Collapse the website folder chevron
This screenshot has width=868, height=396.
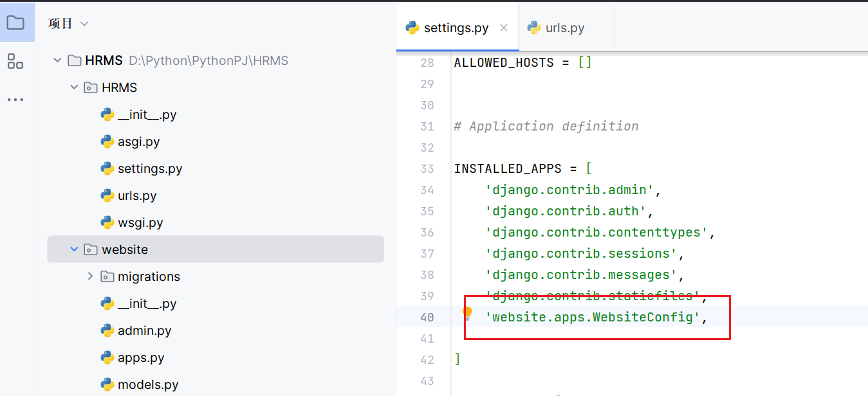(x=74, y=249)
